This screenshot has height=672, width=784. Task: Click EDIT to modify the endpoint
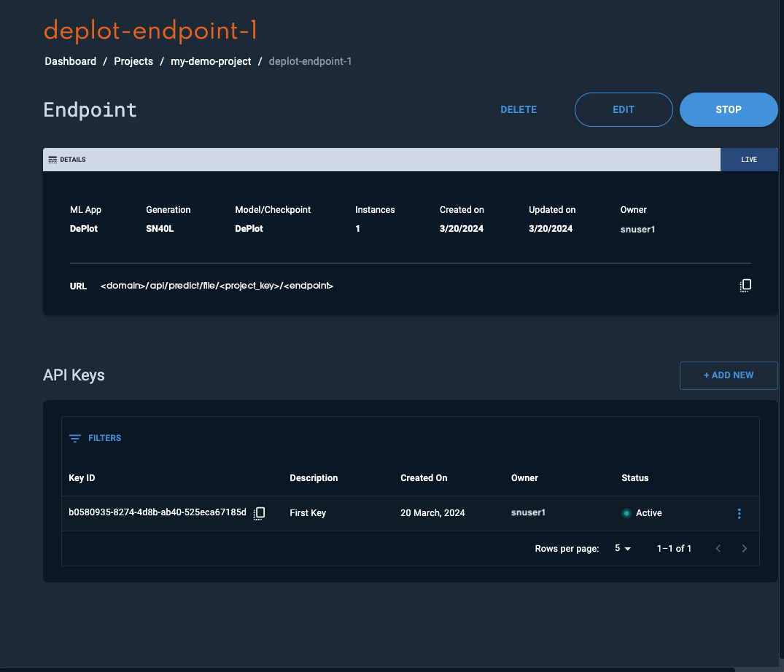point(624,109)
